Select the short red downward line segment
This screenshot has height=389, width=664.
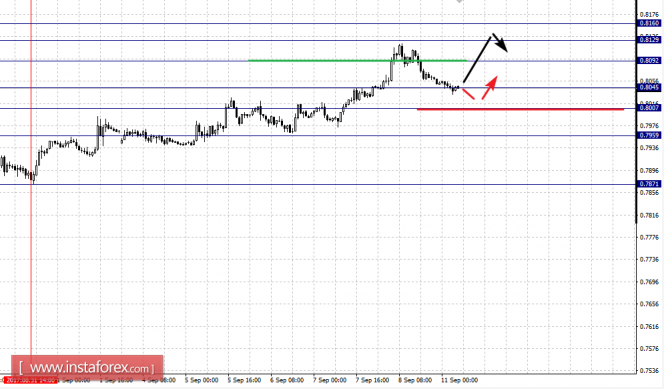pyautogui.click(x=468, y=94)
